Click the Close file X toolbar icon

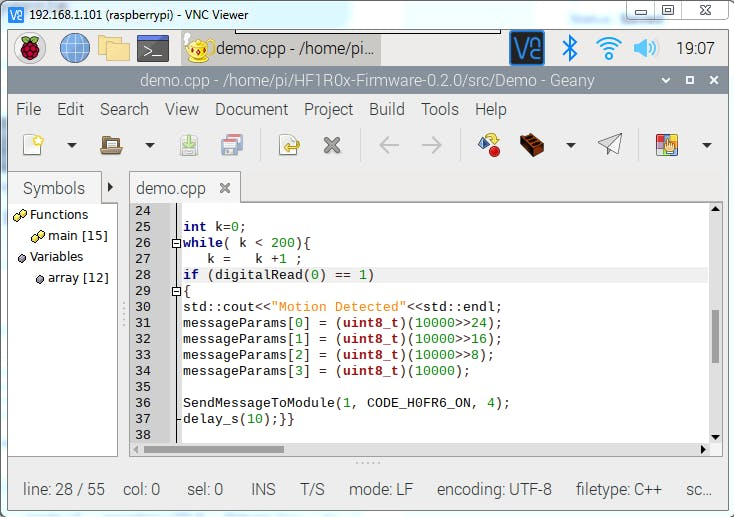(332, 145)
